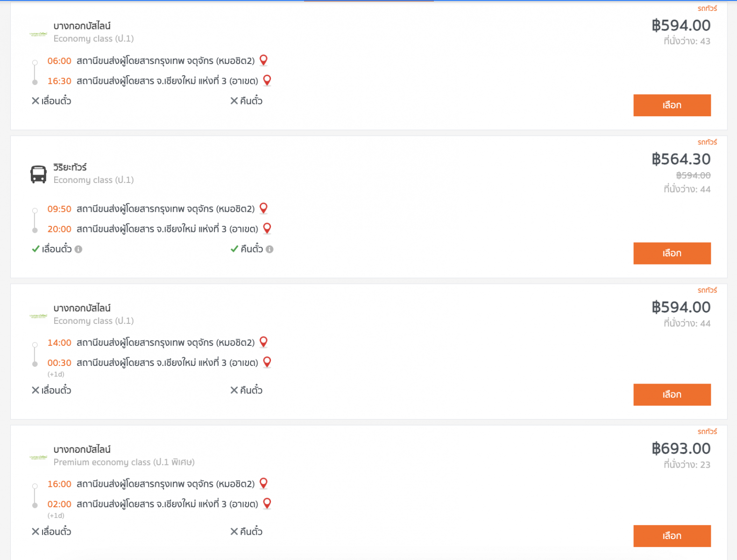Click the บางกอกบัสไลน์ logo on 06:00 trip
Image resolution: width=737 pixels, height=560 pixels.
(38, 34)
